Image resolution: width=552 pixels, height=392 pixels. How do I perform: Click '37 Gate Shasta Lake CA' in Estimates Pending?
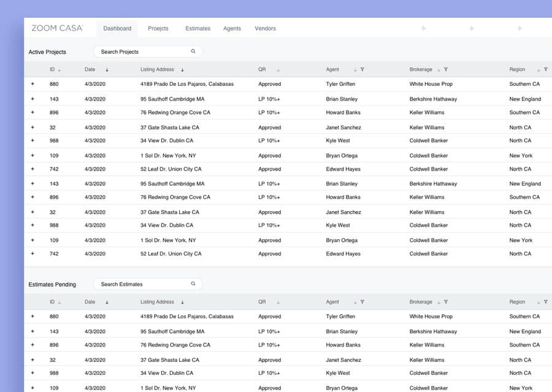pyautogui.click(x=170, y=360)
